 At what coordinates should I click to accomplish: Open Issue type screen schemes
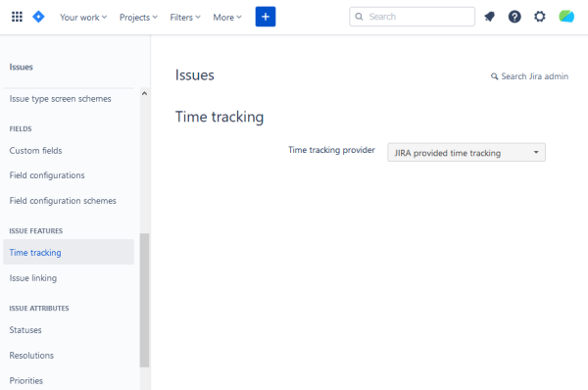(x=61, y=99)
